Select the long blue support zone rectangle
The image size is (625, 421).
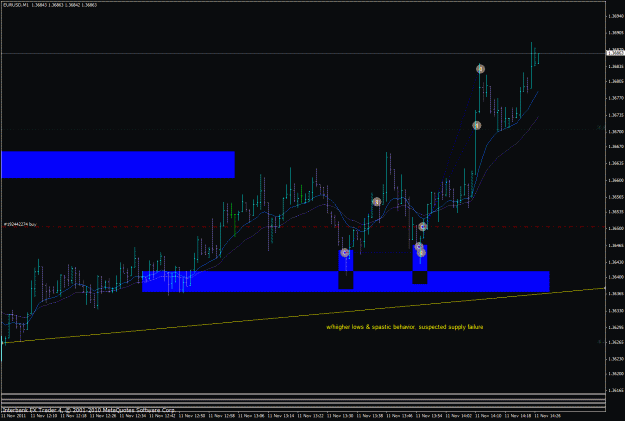tap(346, 281)
